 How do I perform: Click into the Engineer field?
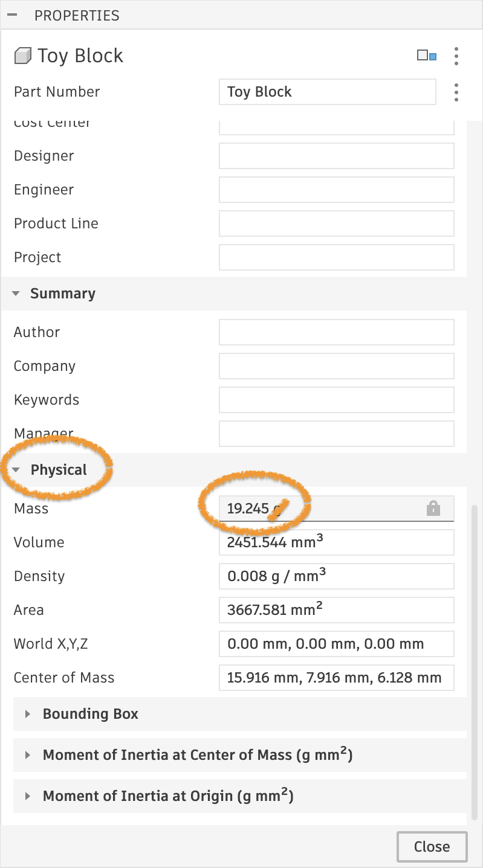pyautogui.click(x=336, y=190)
